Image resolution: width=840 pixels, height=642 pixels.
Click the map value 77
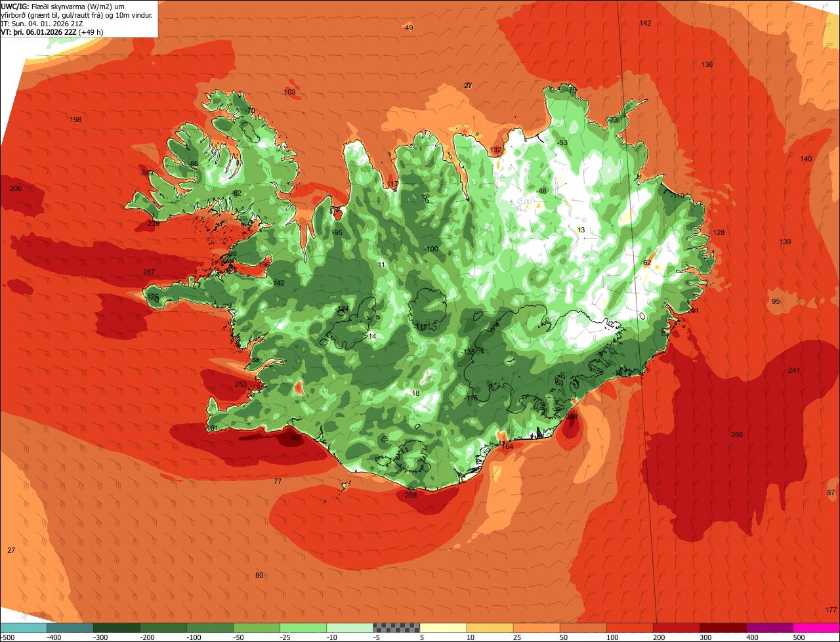pos(278,481)
